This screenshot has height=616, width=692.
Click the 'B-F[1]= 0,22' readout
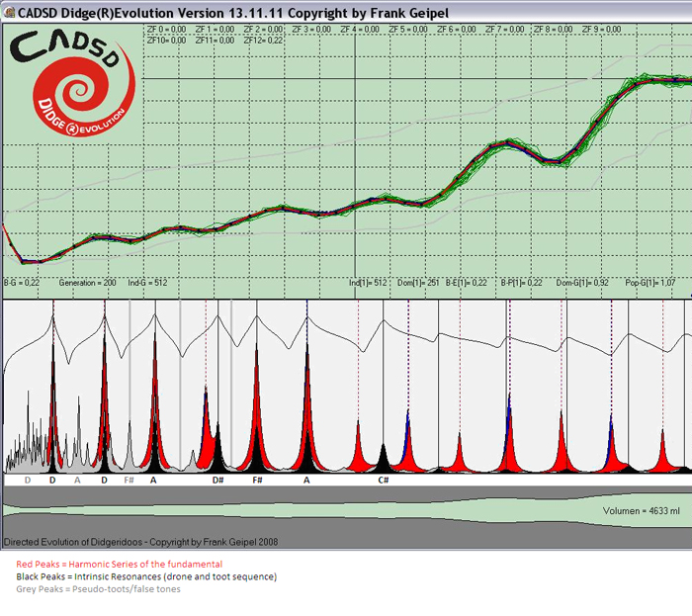point(521,283)
